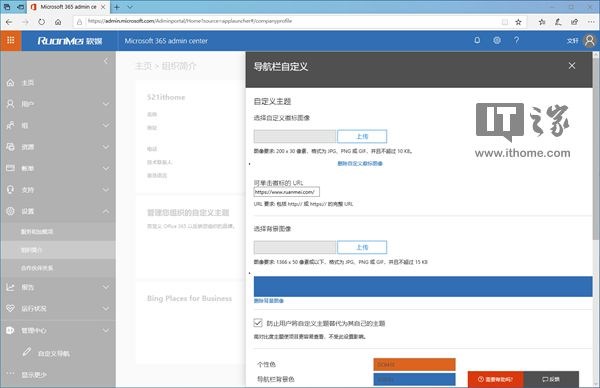Collapse the left navigation pane arrow
600x388 pixels.
(x=106, y=61)
